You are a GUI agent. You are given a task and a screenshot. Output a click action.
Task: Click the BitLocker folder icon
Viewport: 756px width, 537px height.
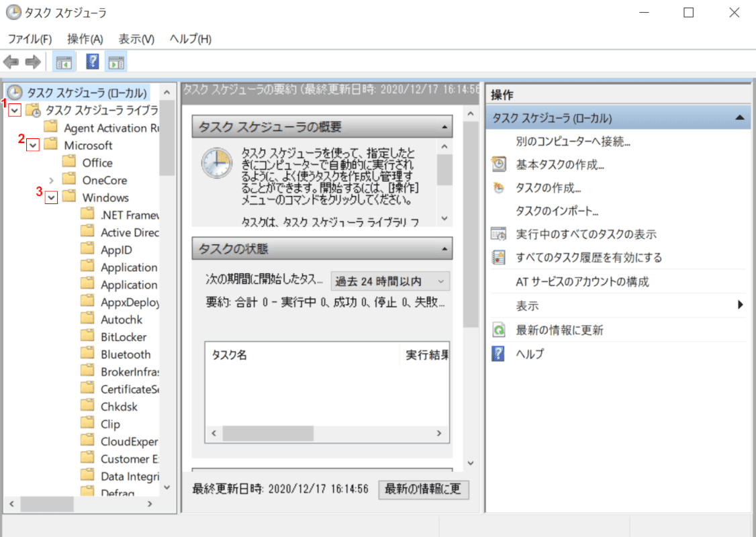pos(87,336)
